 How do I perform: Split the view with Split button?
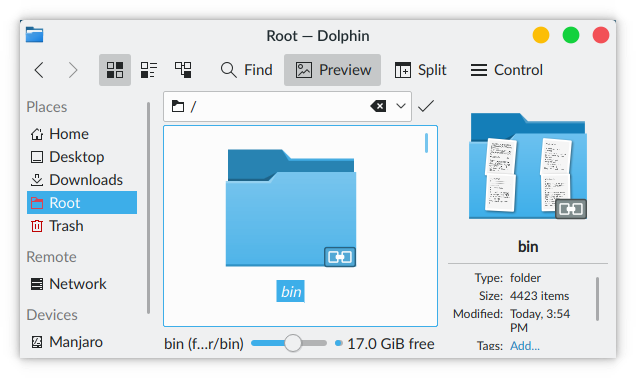[421, 70]
